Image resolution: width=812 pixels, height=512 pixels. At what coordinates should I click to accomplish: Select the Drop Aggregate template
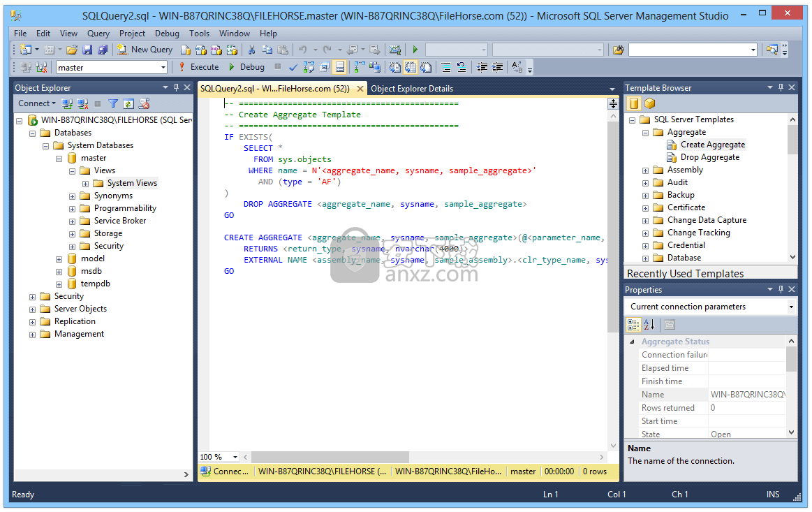[x=709, y=158]
